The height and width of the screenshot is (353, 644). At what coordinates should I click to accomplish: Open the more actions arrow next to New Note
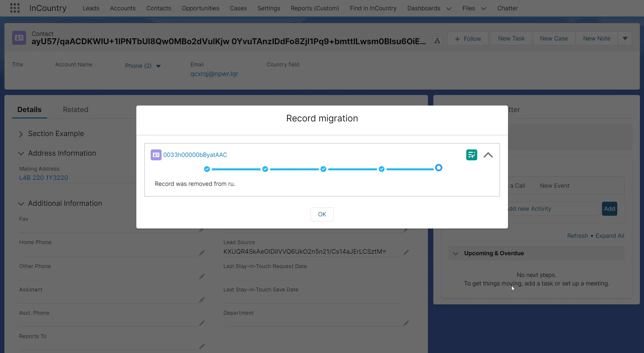pyautogui.click(x=625, y=38)
